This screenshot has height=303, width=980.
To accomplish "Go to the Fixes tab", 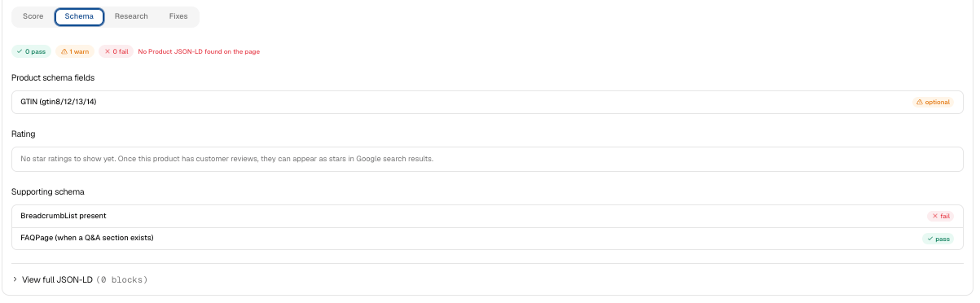I will coord(178,16).
